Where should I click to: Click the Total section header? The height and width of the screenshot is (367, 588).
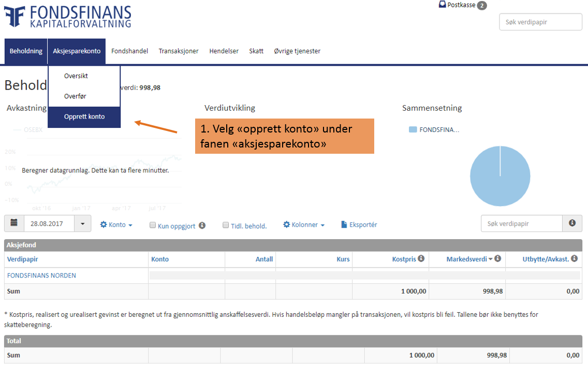293,341
